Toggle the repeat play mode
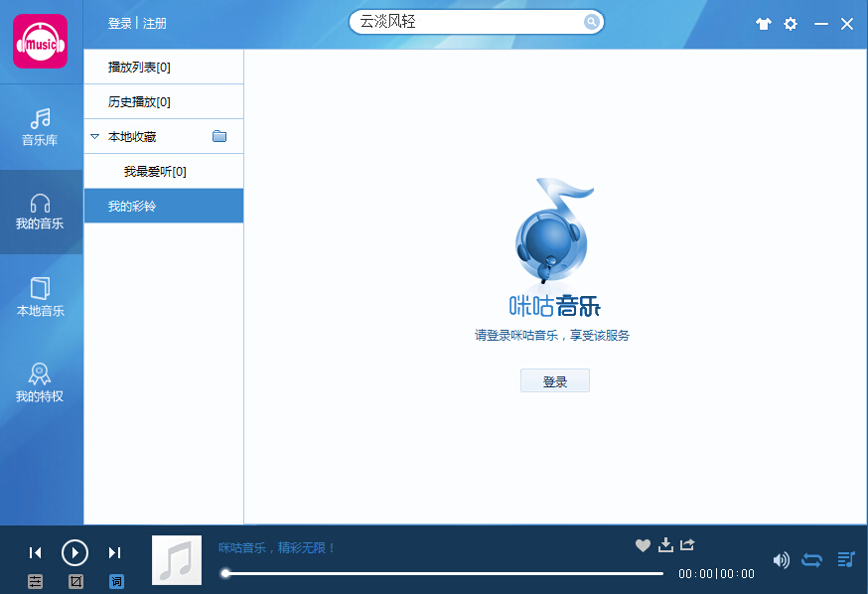This screenshot has height=594, width=868. pyautogui.click(x=812, y=559)
